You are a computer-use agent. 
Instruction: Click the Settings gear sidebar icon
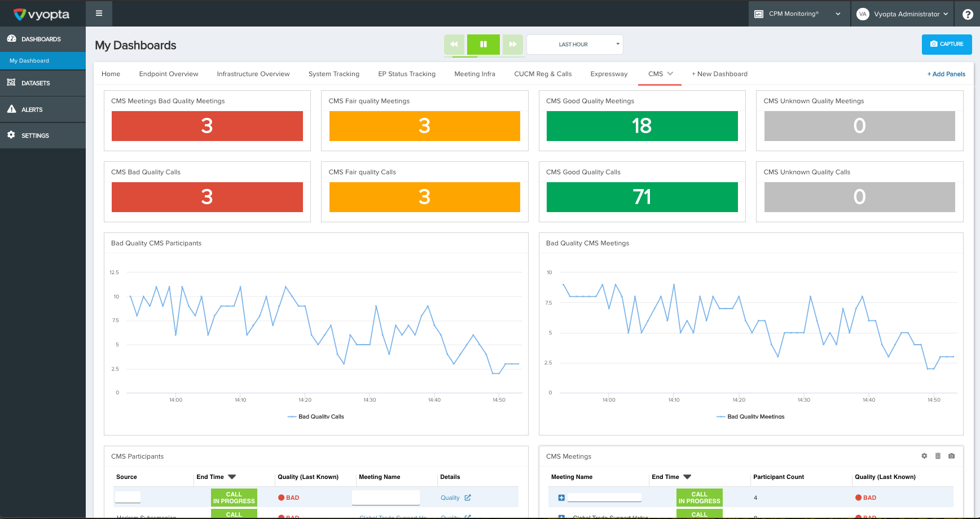coord(11,135)
